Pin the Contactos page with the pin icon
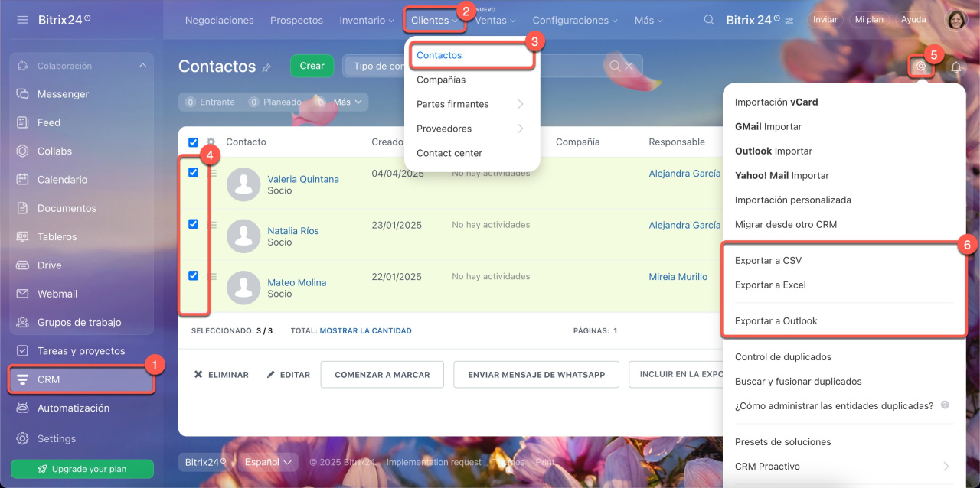 (x=266, y=67)
